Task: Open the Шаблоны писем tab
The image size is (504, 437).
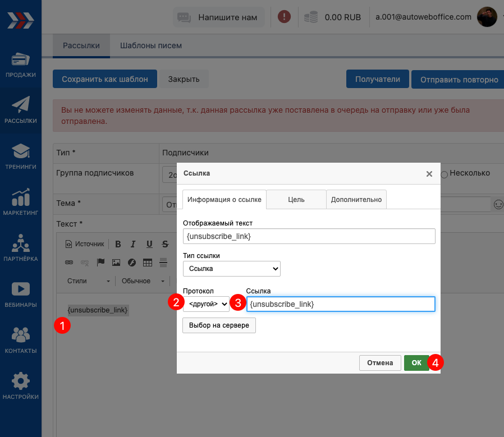Action: point(151,45)
